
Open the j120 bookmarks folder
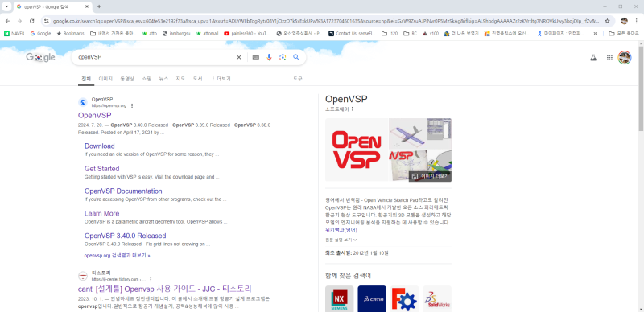click(x=390, y=34)
